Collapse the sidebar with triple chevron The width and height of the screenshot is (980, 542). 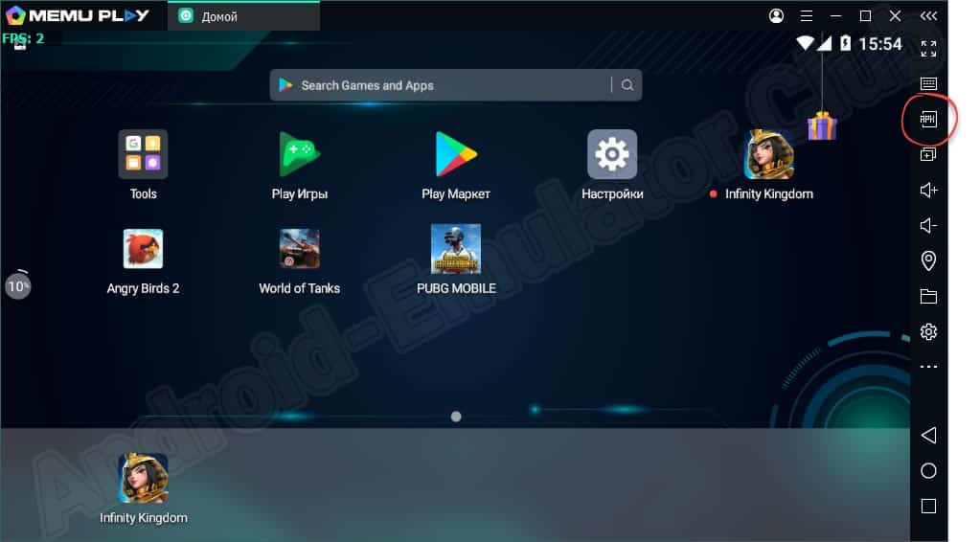pos(927,16)
